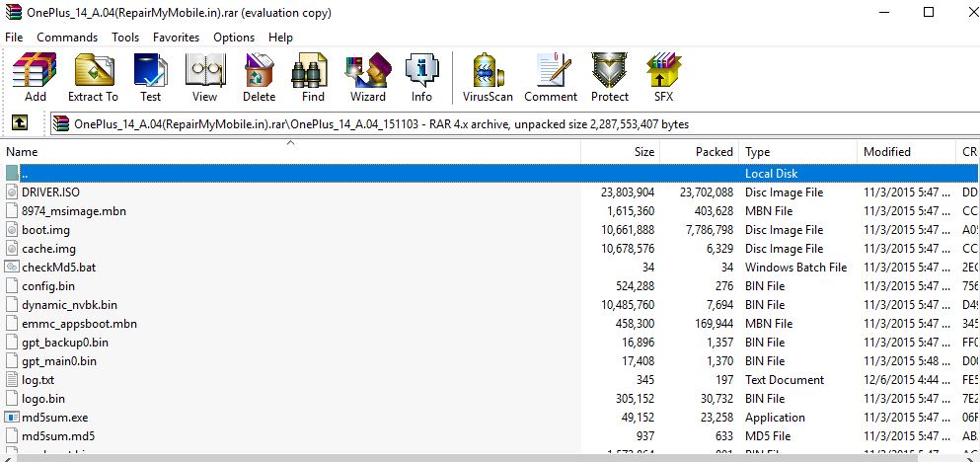Launch the Find binoculars tool
The image size is (980, 462).
(313, 78)
